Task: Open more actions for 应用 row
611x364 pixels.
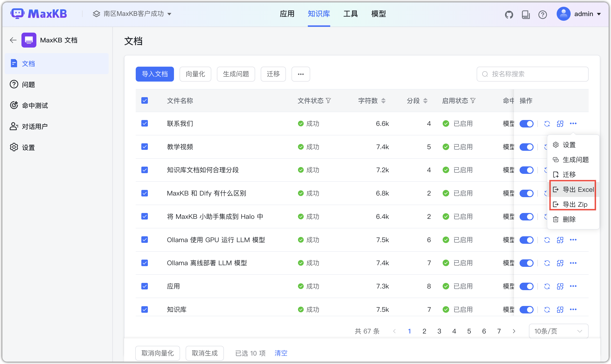Action: 573,286
